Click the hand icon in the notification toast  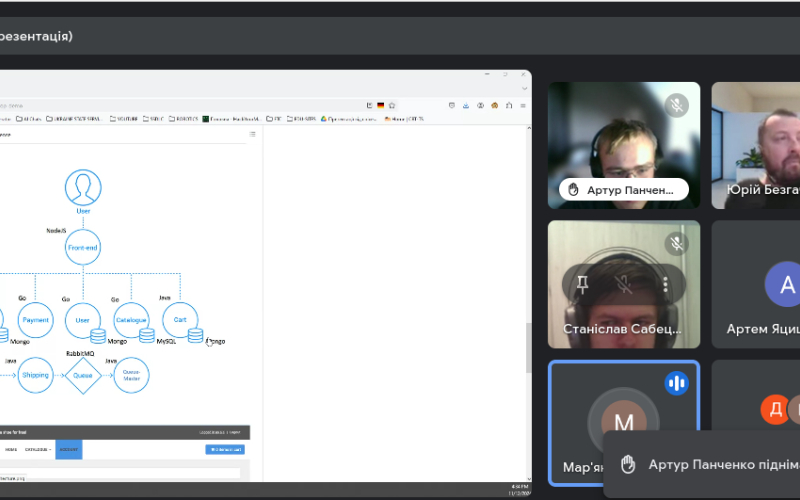click(628, 464)
